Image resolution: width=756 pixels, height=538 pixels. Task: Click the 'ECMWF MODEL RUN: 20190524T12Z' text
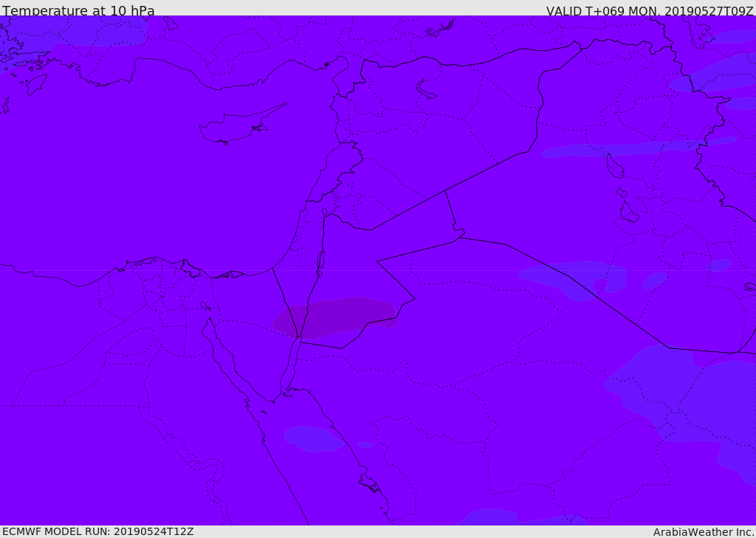98,531
